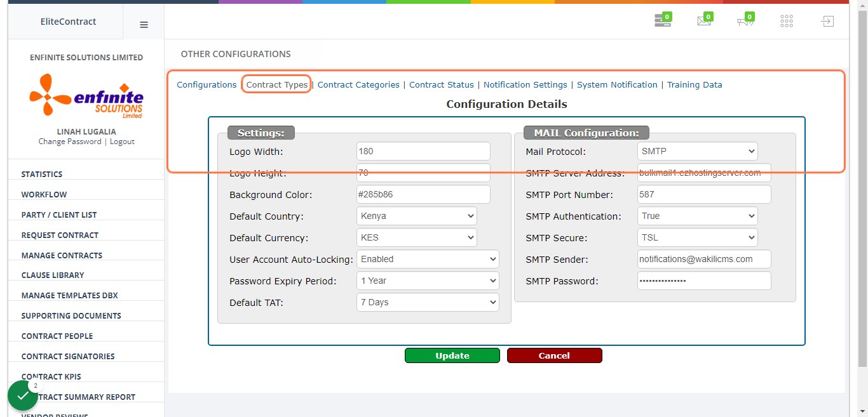The image size is (868, 417).
Task: Open Contract Categories tab link
Action: click(358, 84)
